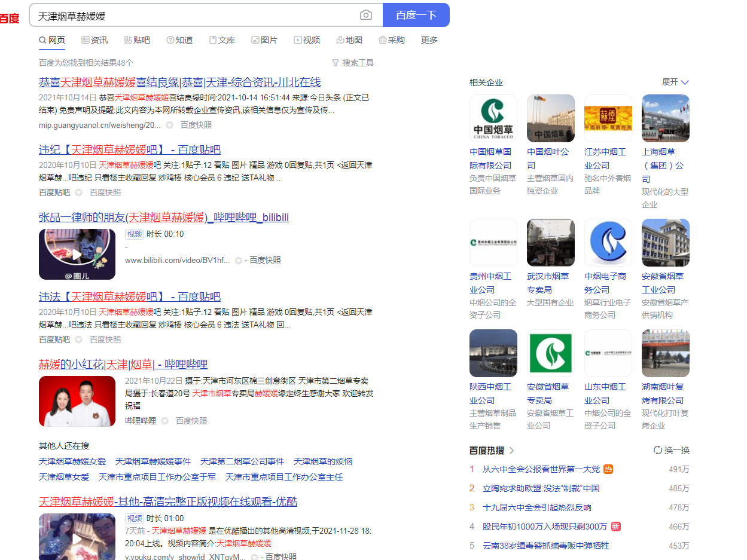Screen dimensions: 747x560
Task: Open company link 武汉市烟草专卖局
Action: tap(548, 283)
